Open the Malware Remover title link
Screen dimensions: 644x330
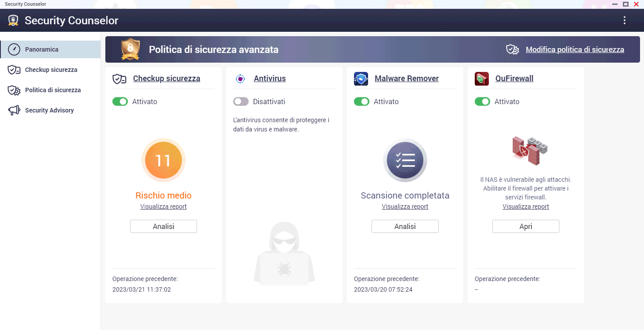pos(406,79)
